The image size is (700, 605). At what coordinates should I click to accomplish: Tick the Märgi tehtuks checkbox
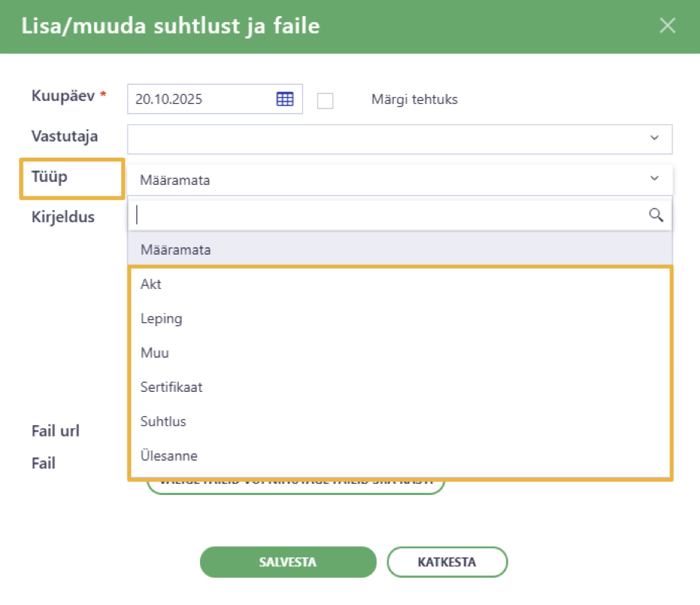click(325, 100)
